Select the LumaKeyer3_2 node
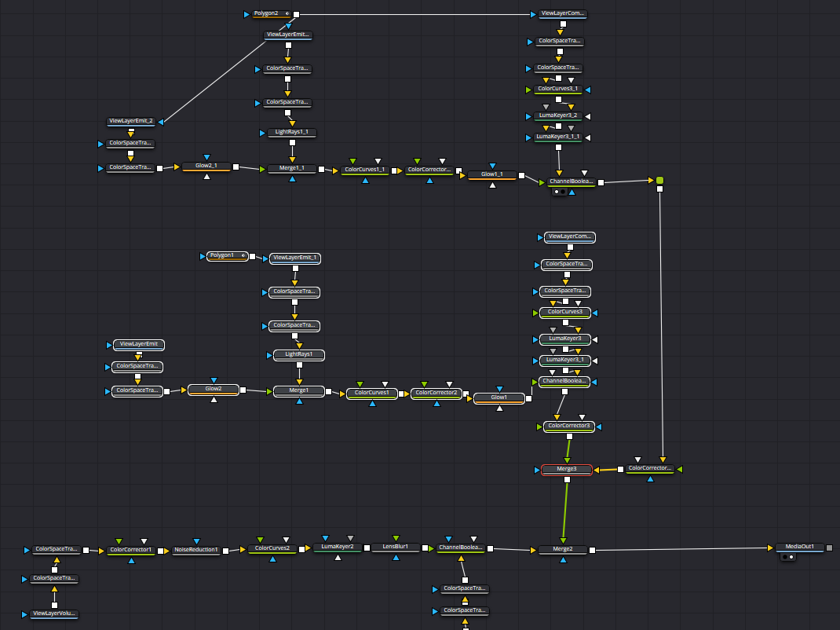This screenshot has height=630, width=840. 557,116
